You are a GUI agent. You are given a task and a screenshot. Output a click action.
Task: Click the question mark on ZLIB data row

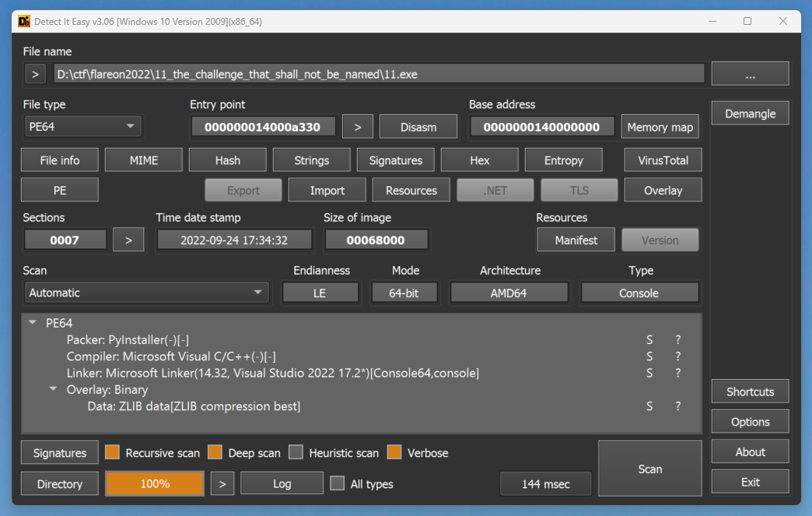(677, 406)
